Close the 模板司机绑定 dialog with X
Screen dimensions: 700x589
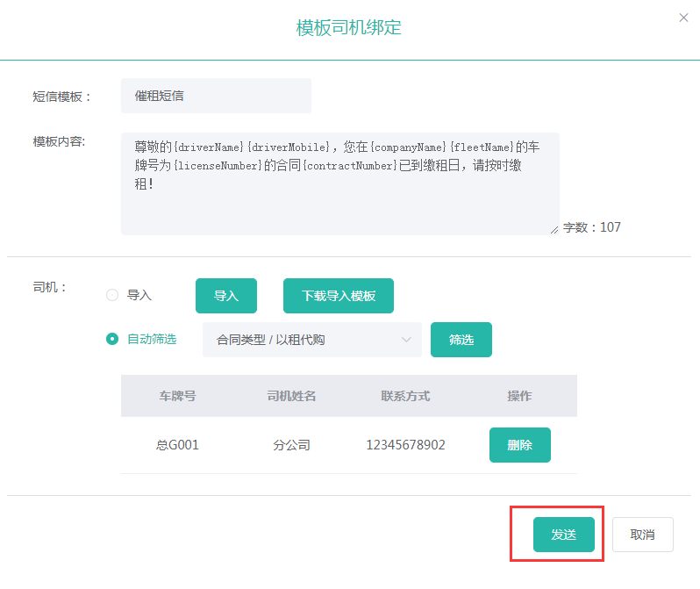coord(683,18)
